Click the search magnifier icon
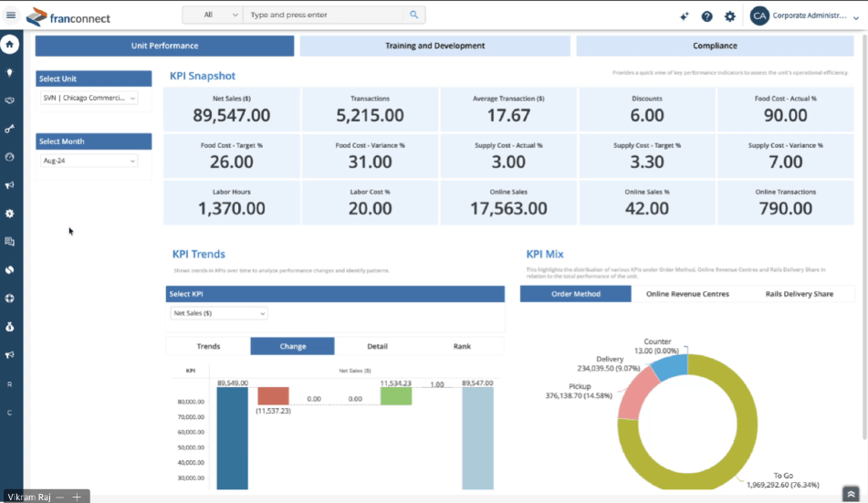The height and width of the screenshot is (503, 868). (413, 16)
